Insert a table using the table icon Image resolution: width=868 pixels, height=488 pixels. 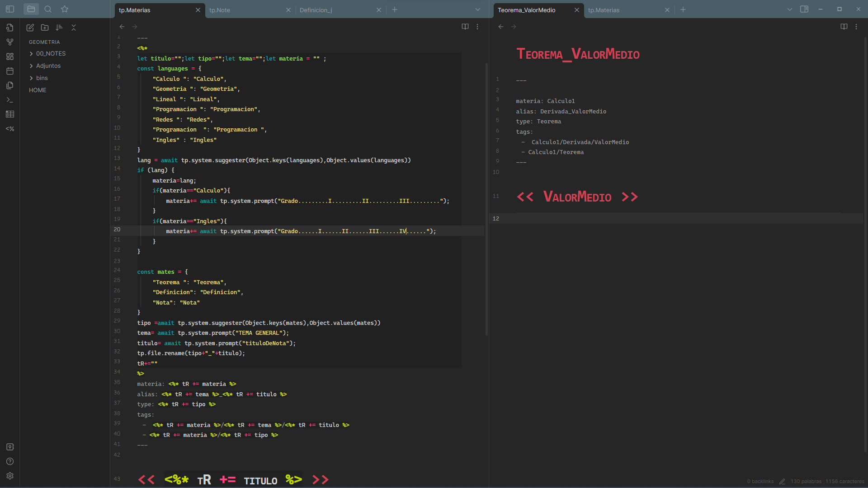point(10,114)
